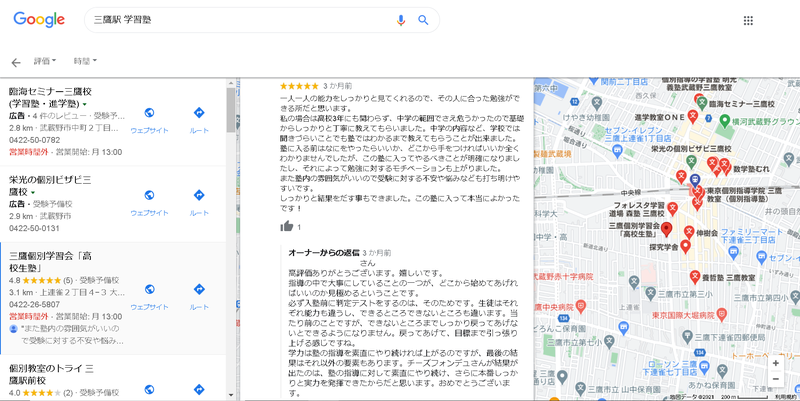Click map pin for 東京個別指導学院 三鷹教室
The width and height of the screenshot is (800, 401).
[x=698, y=192]
